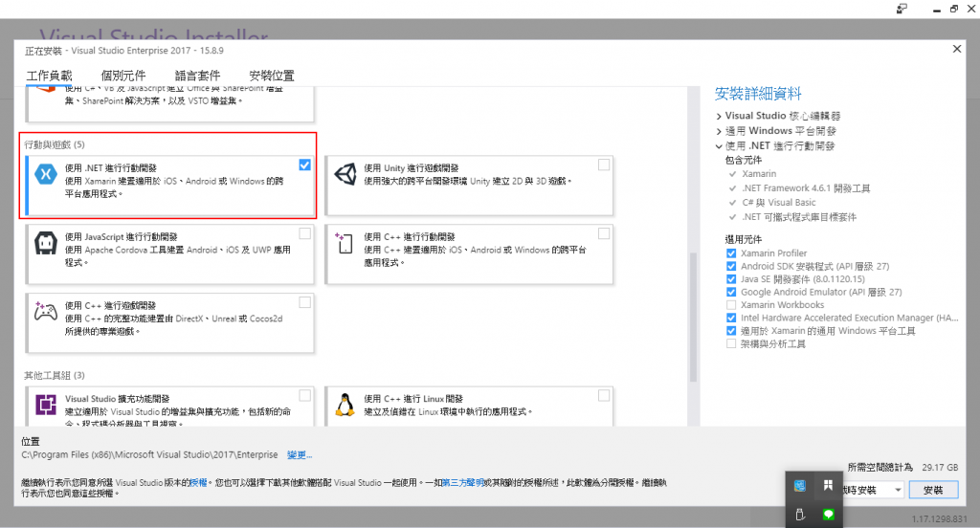Screen dimensions: 980x528
Task: Check the Xamarin Workbooks component
Action: click(730, 305)
